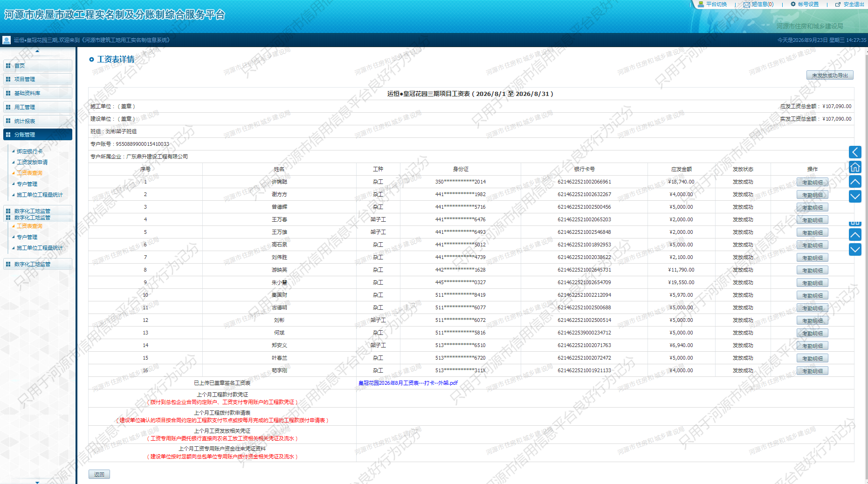Image resolution: width=868 pixels, height=484 pixels.
Task: Click the grid icon beside 首页
Action: coord(8,66)
